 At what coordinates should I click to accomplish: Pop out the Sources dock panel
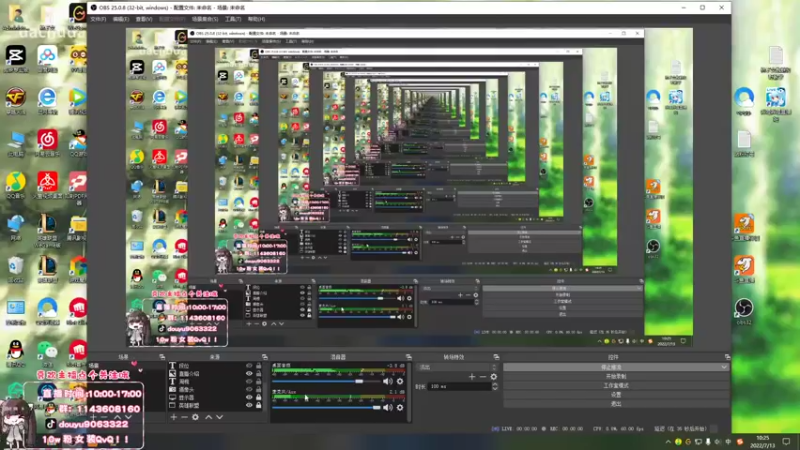pos(264,357)
